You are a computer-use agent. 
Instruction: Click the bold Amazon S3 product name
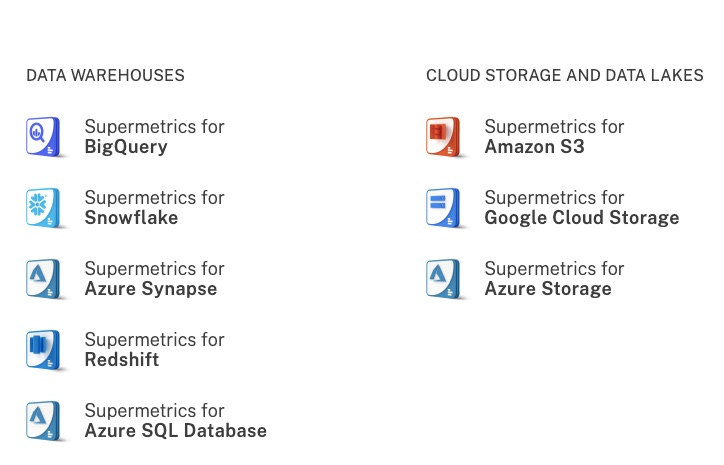coord(534,147)
